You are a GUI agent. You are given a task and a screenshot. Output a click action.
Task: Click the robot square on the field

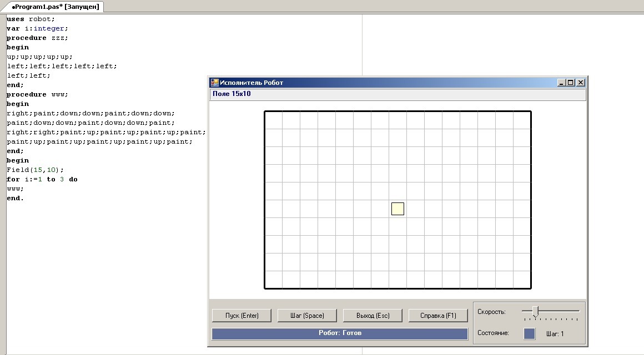pyautogui.click(x=398, y=209)
